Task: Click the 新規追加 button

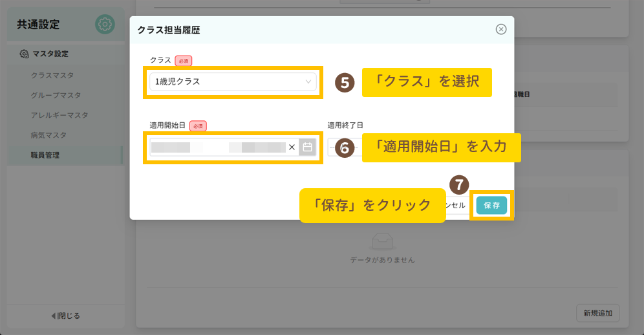Action: click(x=597, y=313)
